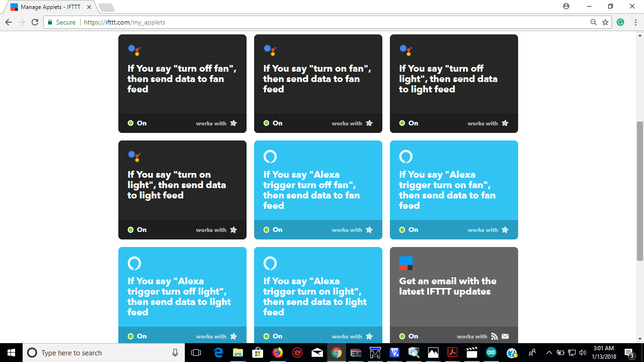Click envelope icon on the email updates card
Viewport: 644px width, 362px height.
pyautogui.click(x=505, y=336)
